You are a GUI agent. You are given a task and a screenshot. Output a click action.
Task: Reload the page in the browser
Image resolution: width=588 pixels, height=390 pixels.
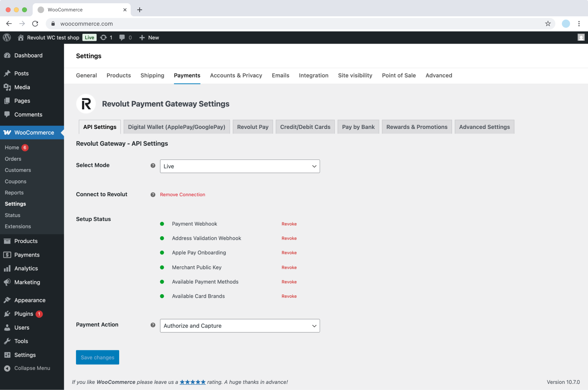click(x=35, y=24)
